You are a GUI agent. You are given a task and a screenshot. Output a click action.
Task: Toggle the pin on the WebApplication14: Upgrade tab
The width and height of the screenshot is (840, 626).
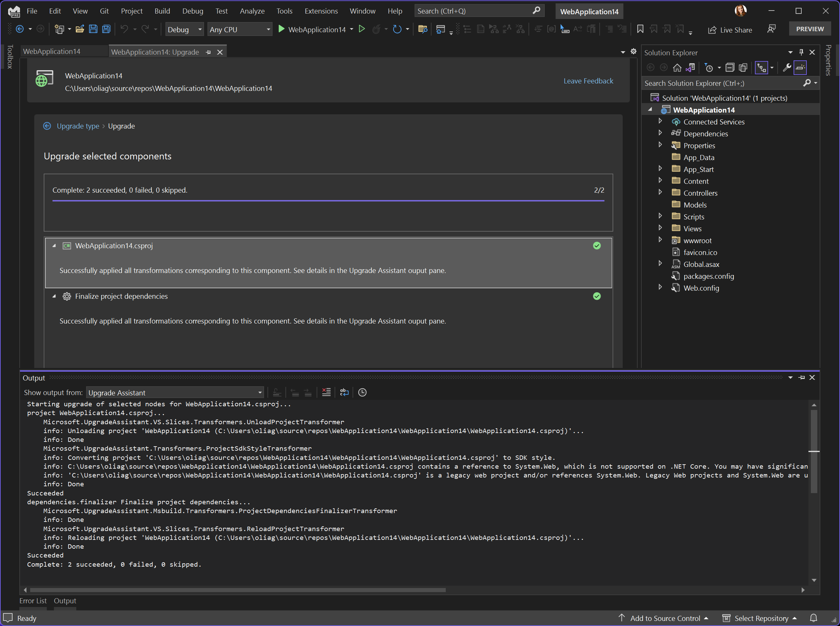tap(208, 52)
